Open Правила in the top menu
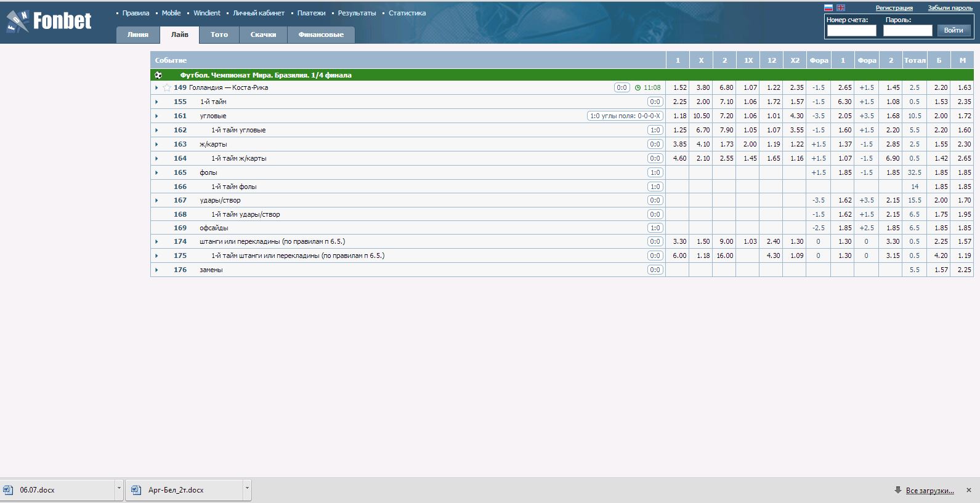 136,13
